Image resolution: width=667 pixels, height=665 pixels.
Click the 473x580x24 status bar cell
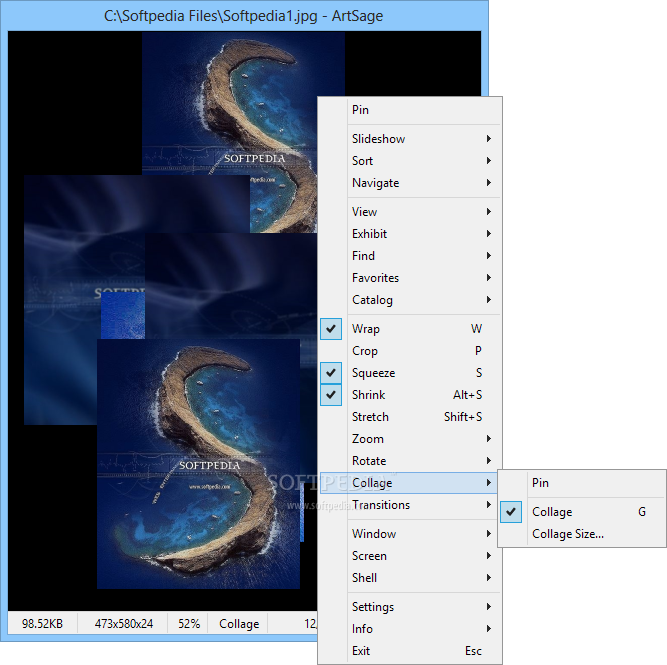tap(124, 624)
